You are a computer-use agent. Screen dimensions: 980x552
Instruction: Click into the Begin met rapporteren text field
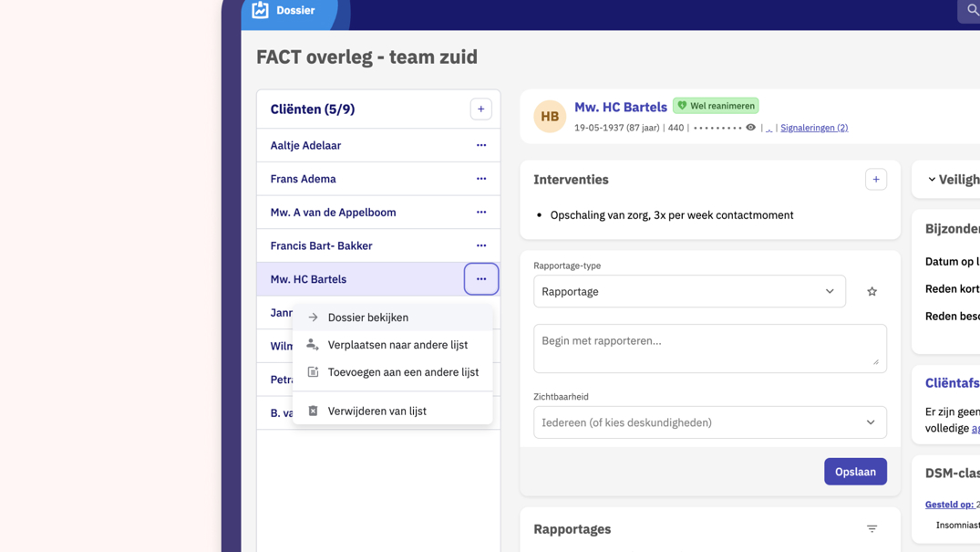[x=709, y=348]
